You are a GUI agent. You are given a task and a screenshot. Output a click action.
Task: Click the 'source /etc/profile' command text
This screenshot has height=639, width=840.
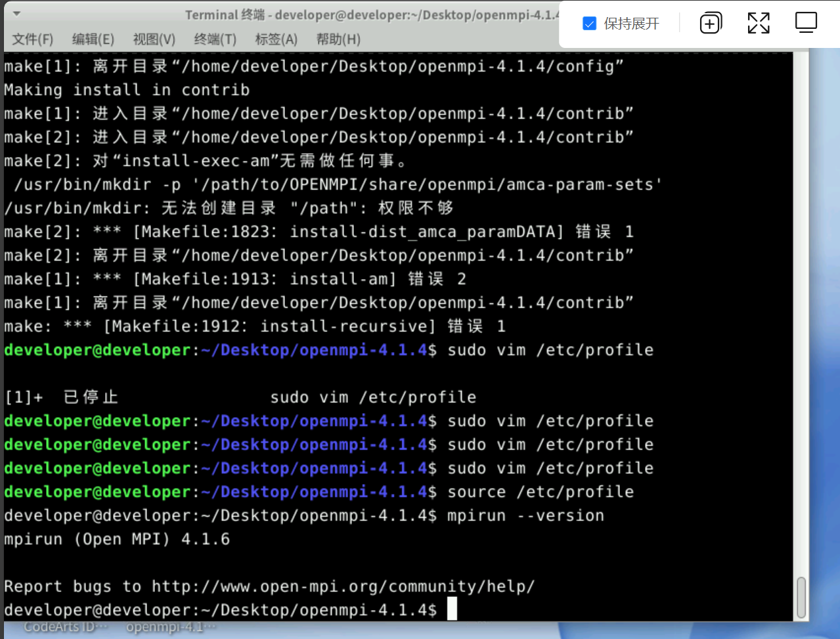(541, 492)
